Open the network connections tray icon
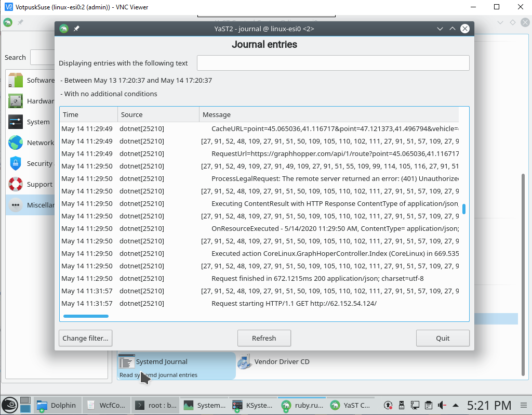532x415 pixels. pos(415,405)
